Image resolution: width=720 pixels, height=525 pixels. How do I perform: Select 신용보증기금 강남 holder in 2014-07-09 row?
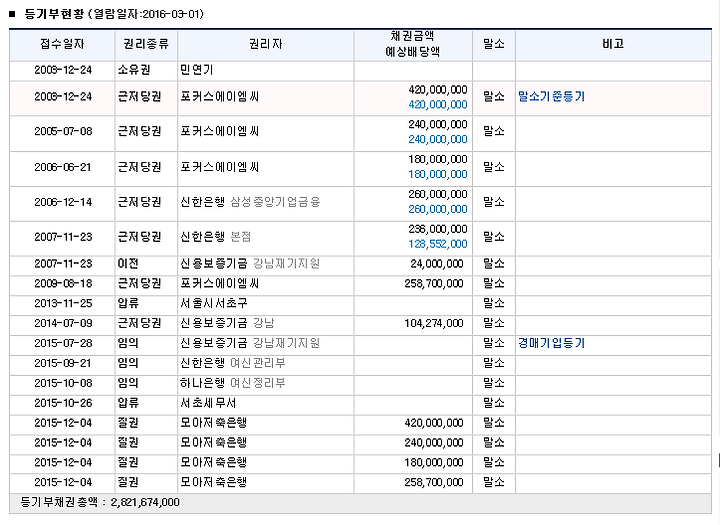coord(227,323)
